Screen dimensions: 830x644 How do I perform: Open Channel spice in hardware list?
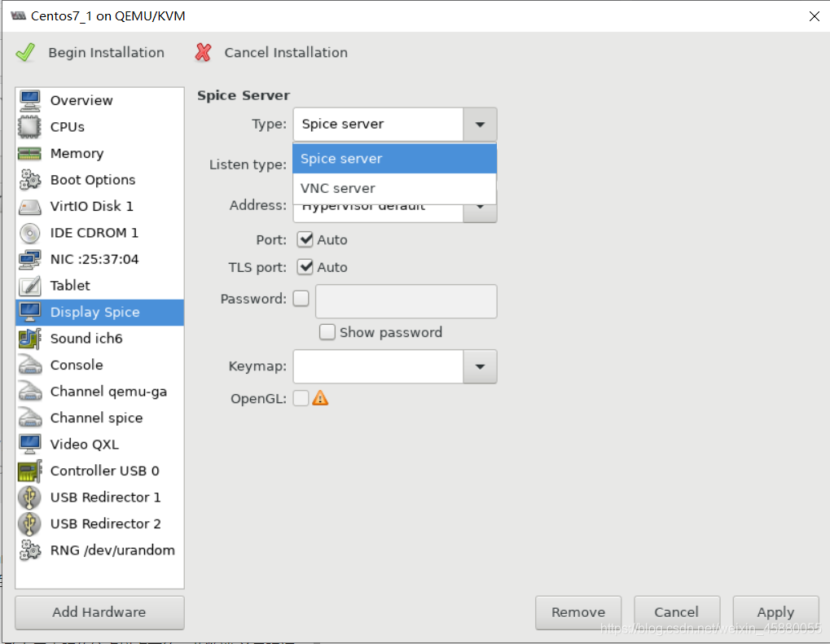[x=100, y=418]
